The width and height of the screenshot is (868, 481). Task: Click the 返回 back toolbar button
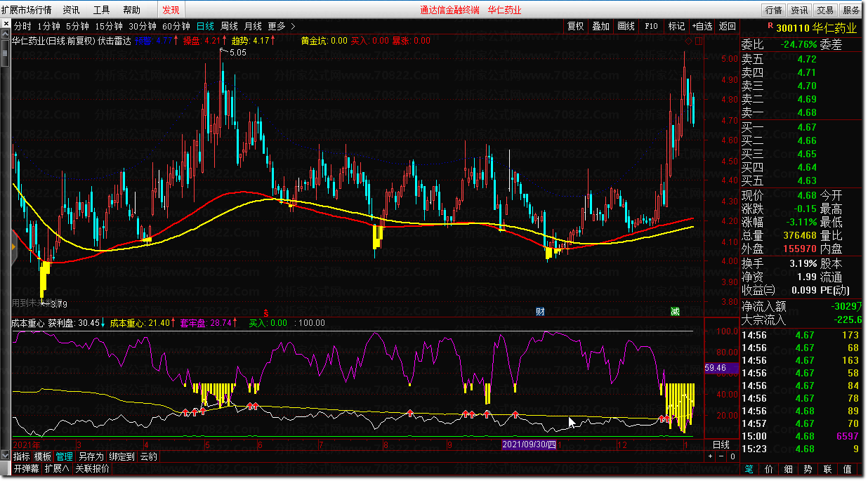point(727,26)
